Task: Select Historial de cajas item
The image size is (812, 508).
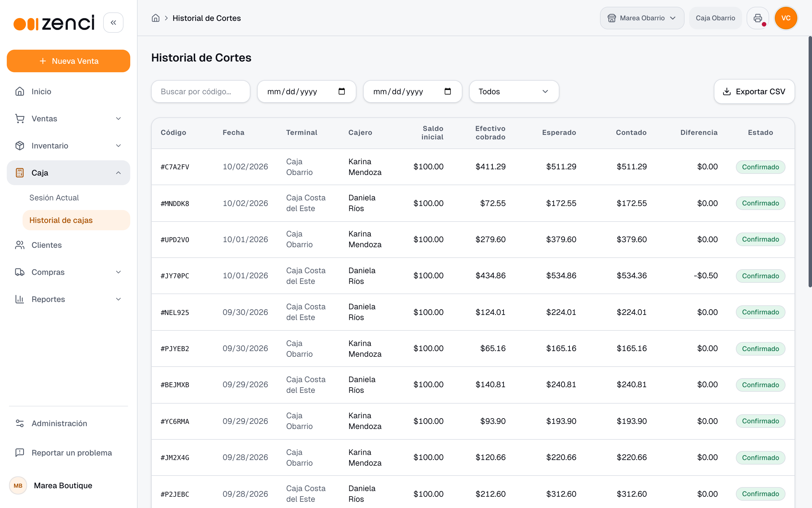Action: 76,220
